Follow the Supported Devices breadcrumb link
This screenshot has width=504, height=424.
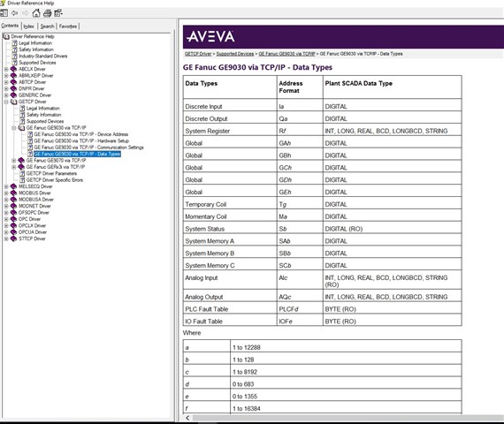[235, 54]
